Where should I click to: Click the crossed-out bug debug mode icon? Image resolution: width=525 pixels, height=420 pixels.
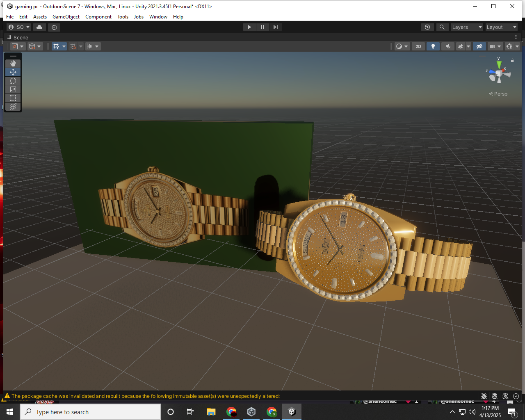click(484, 396)
